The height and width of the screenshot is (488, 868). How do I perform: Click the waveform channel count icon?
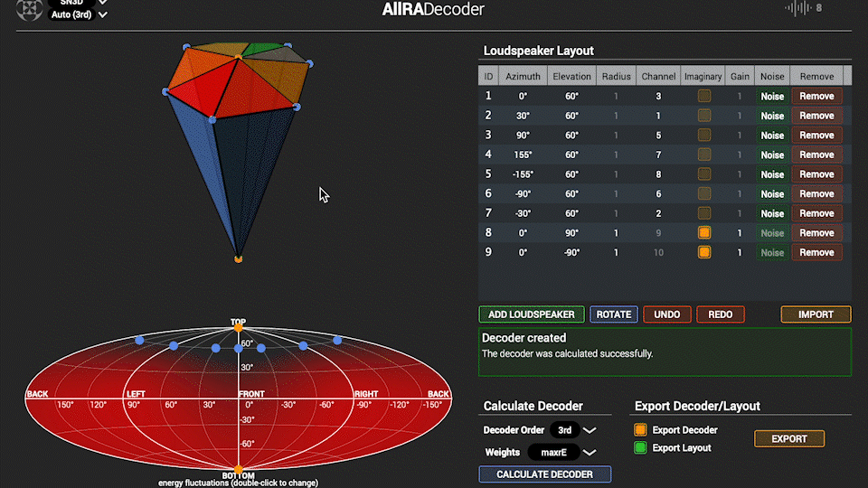pos(797,8)
